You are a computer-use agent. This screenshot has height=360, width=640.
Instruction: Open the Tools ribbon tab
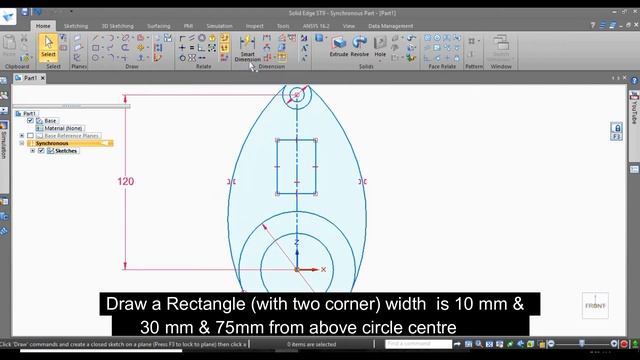tap(283, 26)
